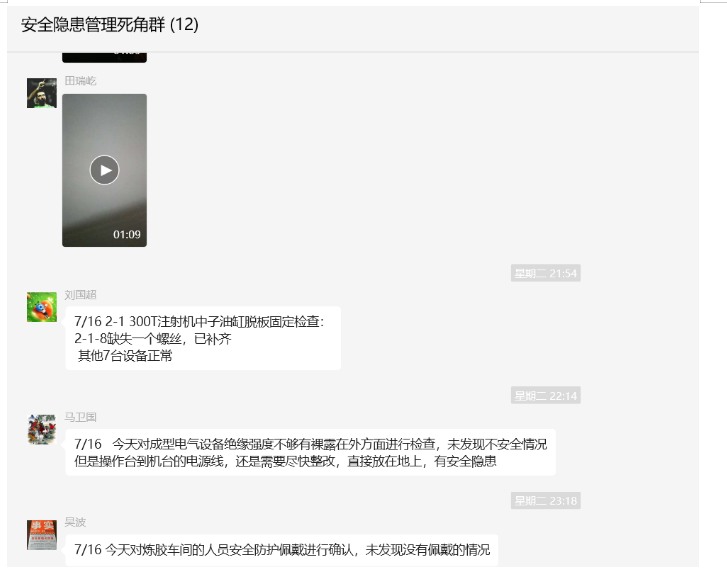
Task: Click the group title 安全隐患管理死角群
Action: tap(93, 25)
